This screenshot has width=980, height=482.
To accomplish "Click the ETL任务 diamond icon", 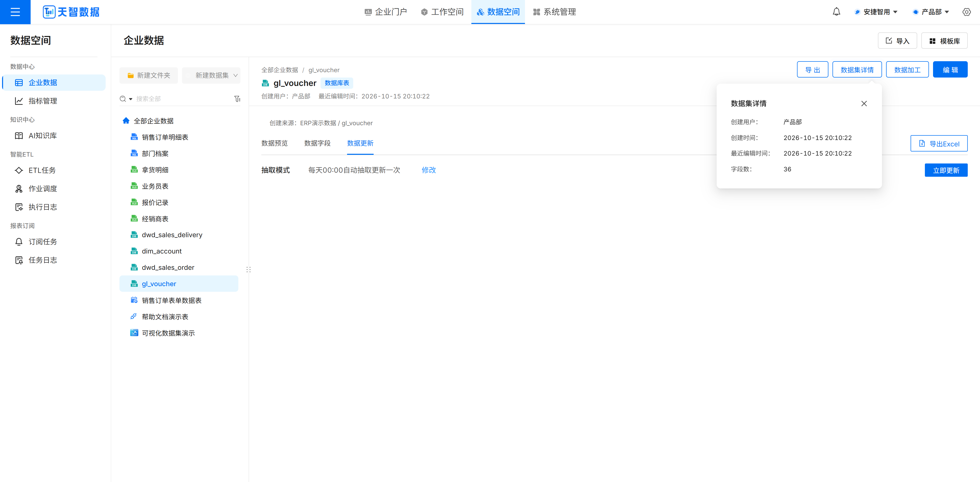I will (x=19, y=170).
